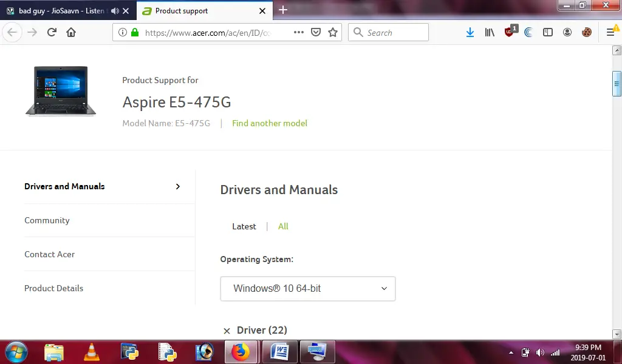Open the uBlock Origin extension

[x=510, y=32]
